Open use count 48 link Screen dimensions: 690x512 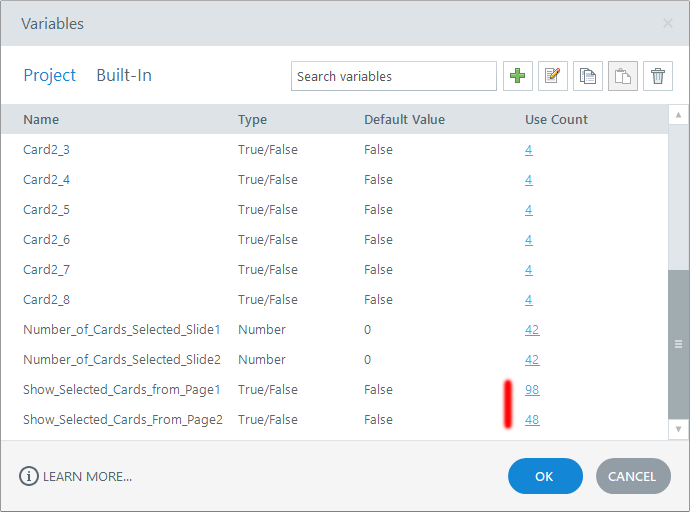click(532, 420)
